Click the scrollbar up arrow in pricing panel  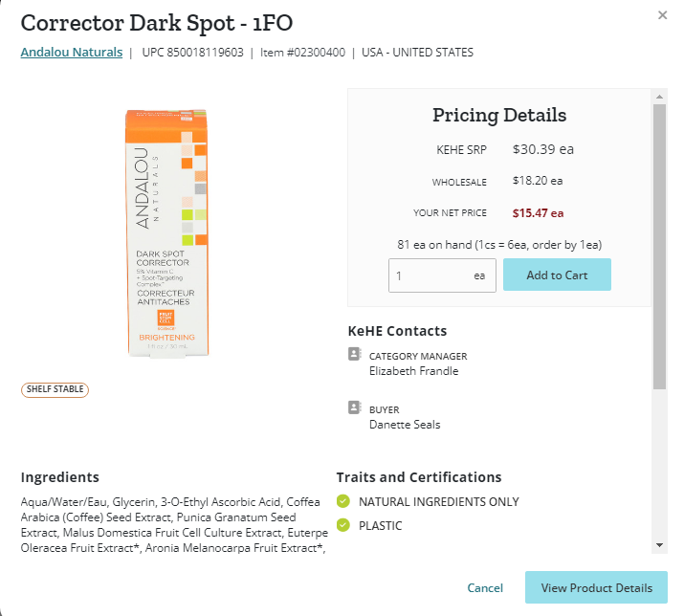659,97
